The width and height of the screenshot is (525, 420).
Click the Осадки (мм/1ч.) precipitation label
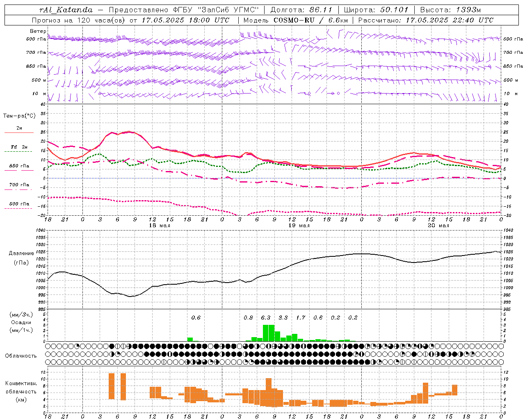21,322
